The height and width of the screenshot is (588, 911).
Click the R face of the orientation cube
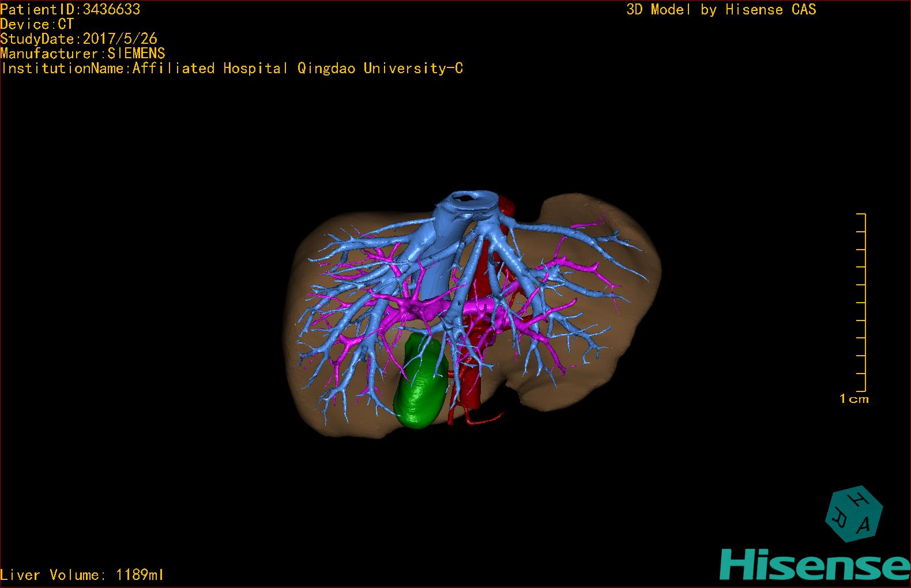(839, 518)
